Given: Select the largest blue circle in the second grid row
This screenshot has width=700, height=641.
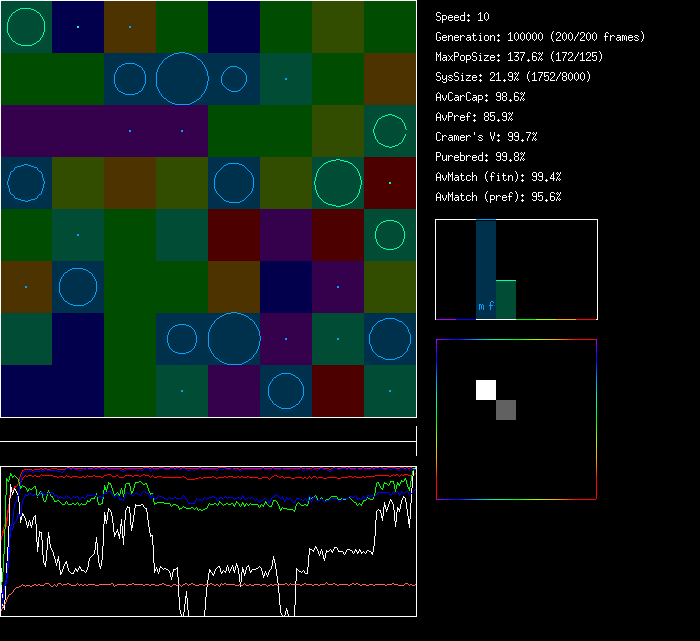Looking at the screenshot, I should pos(182,79).
